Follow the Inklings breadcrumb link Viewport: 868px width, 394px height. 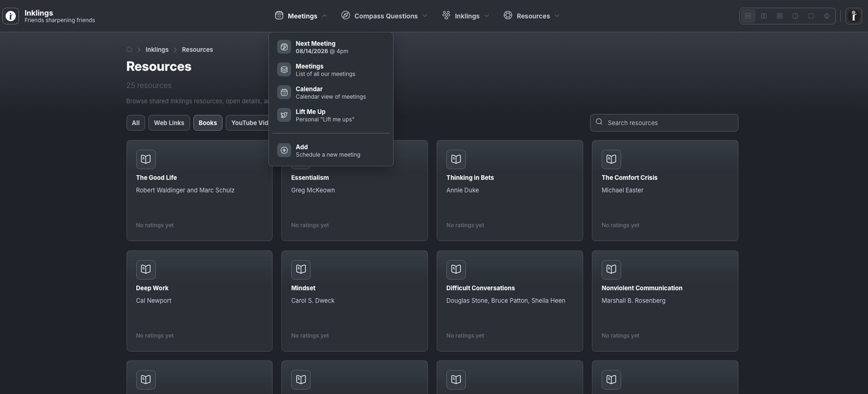pyautogui.click(x=157, y=49)
